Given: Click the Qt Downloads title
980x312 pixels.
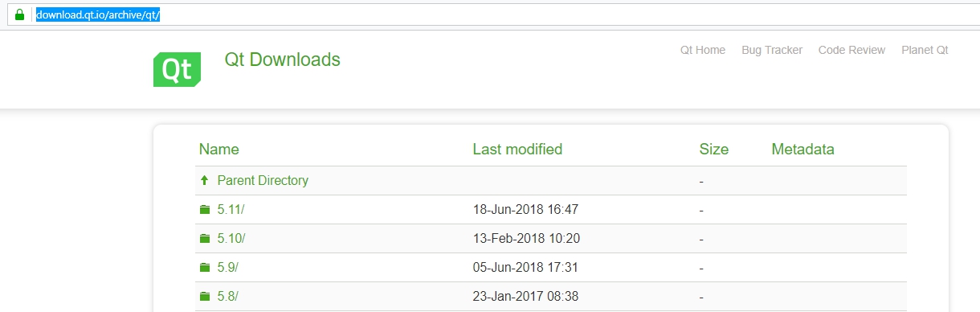Looking at the screenshot, I should click(x=282, y=60).
